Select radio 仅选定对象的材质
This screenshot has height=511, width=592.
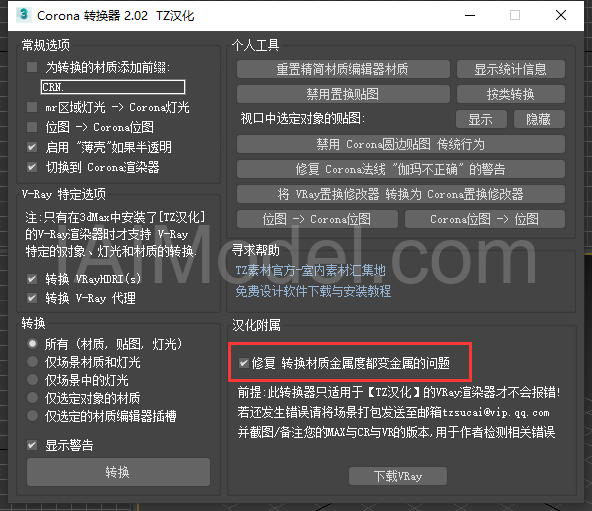pyautogui.click(x=32, y=398)
